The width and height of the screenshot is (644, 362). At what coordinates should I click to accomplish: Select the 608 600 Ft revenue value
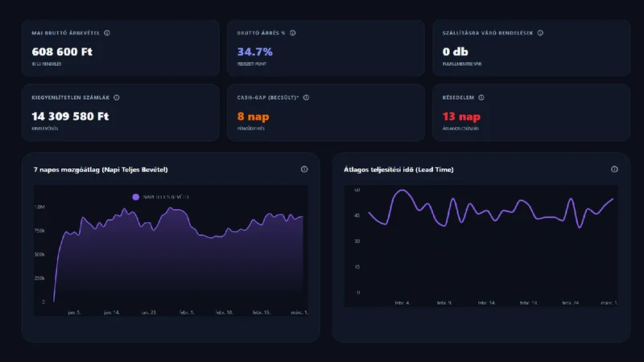62,51
